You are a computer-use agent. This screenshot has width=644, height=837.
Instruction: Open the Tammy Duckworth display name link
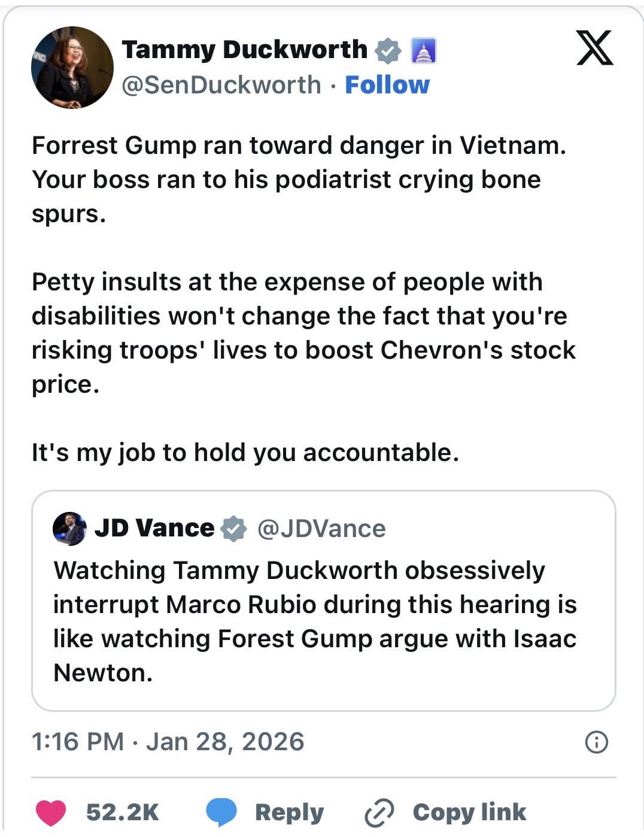click(x=244, y=50)
